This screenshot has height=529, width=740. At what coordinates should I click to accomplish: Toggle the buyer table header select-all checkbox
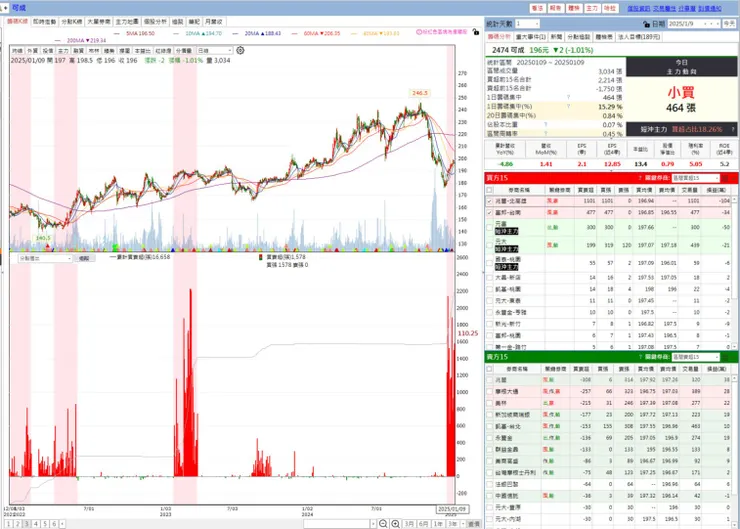(489, 190)
